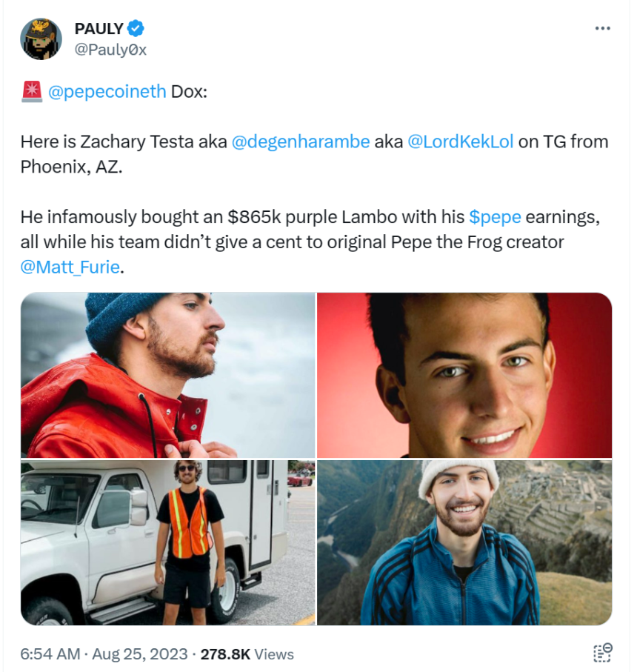Expand the photo with the white beanie
Screen dimensions: 637x672
(464, 542)
